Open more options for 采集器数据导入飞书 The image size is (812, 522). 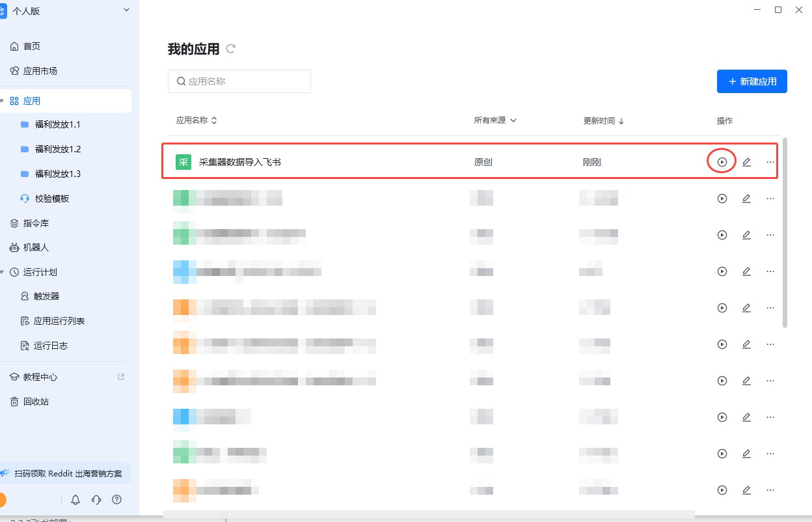tap(770, 162)
